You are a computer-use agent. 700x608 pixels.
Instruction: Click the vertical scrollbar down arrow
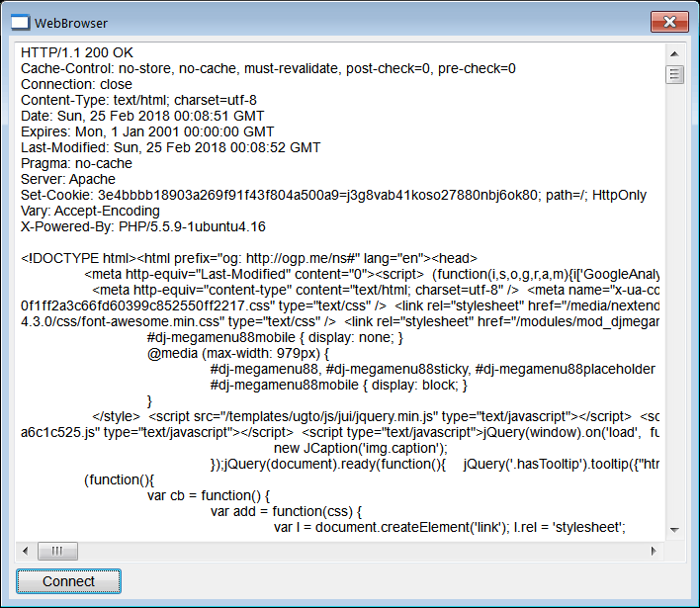[x=674, y=530]
